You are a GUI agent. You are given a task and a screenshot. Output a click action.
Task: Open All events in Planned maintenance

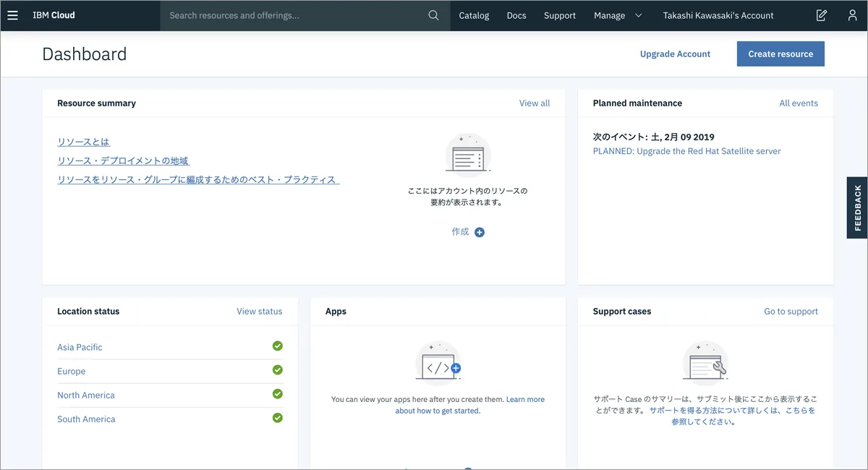(x=799, y=103)
